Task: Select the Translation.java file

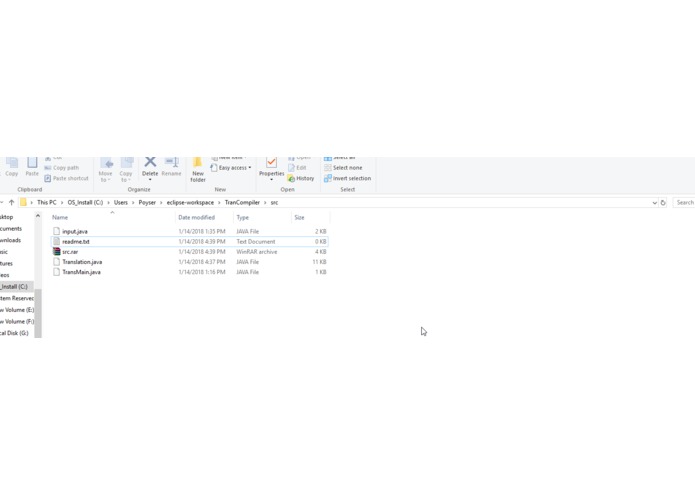Action: coord(190,262)
